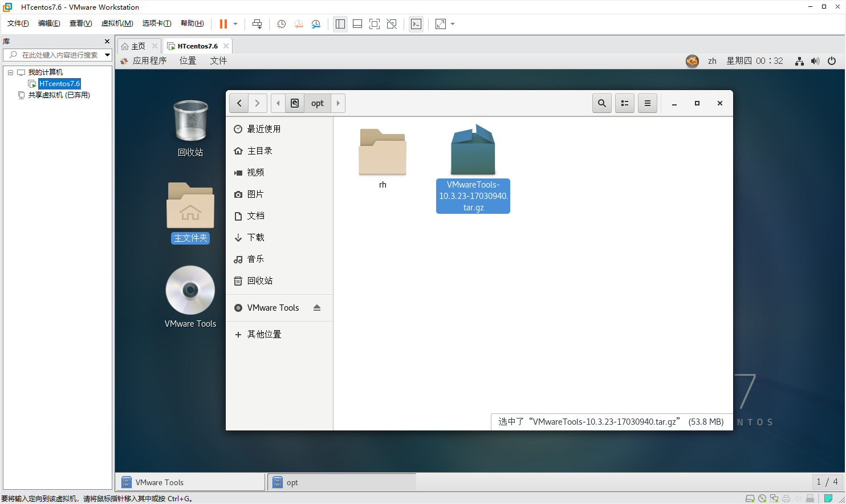Click the volume speaker icon

[x=815, y=61]
